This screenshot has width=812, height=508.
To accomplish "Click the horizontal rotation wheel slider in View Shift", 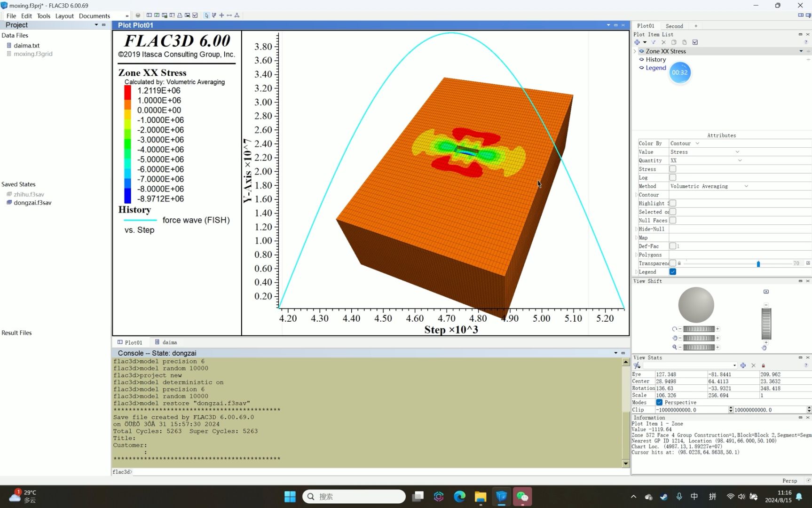I will tap(699, 329).
